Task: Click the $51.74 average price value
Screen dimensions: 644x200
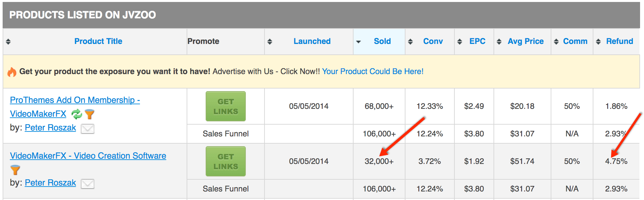Action: [x=522, y=161]
